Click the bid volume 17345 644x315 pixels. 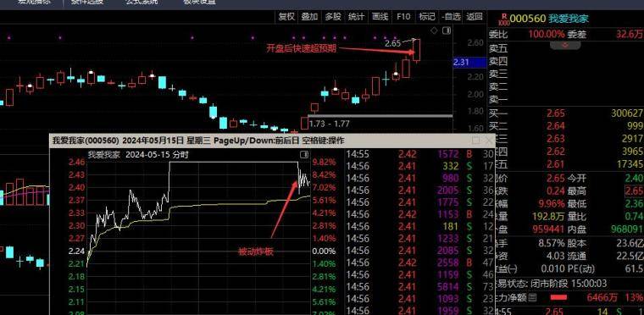coord(630,164)
